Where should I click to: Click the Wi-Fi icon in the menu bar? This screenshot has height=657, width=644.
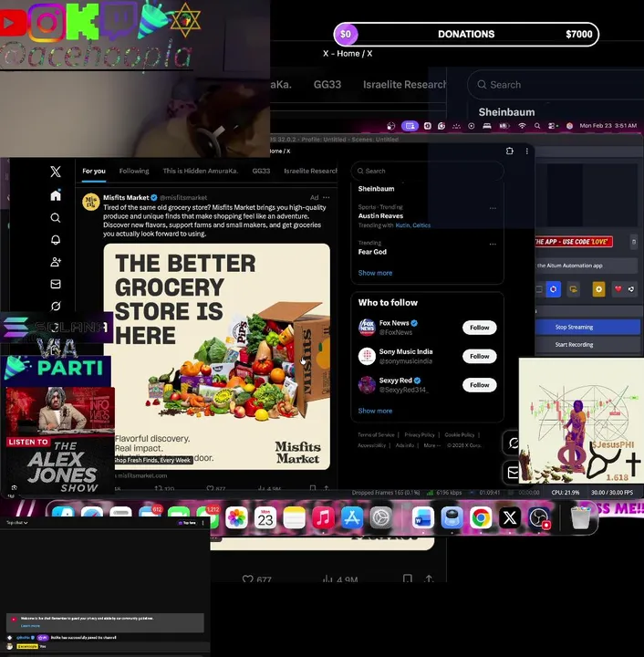[522, 126]
